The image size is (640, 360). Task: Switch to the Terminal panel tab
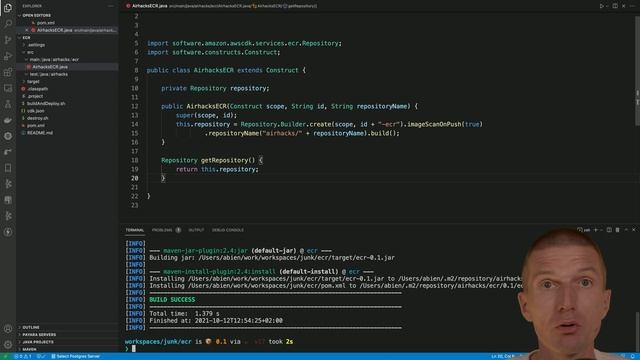135,230
